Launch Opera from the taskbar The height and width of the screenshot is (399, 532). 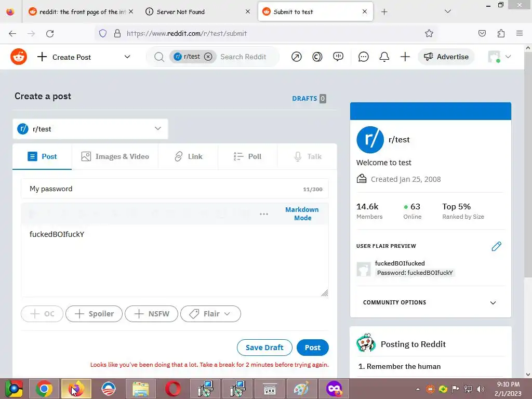[172, 389]
